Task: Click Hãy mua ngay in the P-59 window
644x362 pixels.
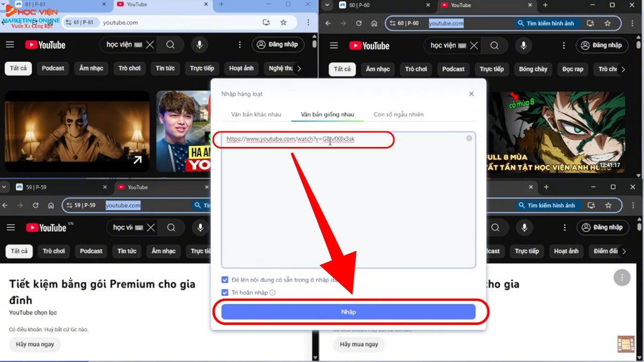Action: tap(35, 344)
